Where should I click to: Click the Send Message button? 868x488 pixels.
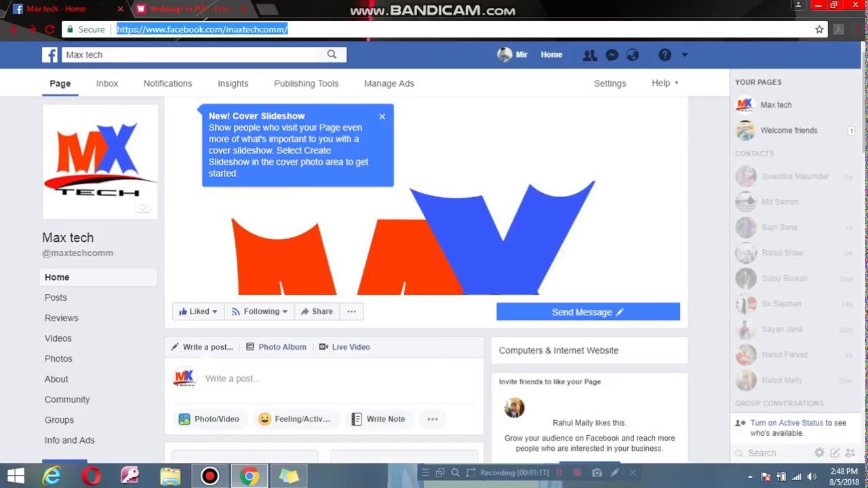pos(588,312)
